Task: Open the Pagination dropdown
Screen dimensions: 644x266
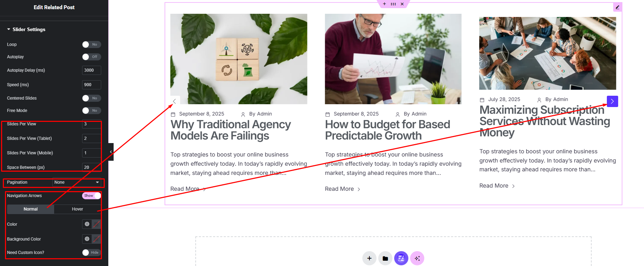Action: pos(77,182)
